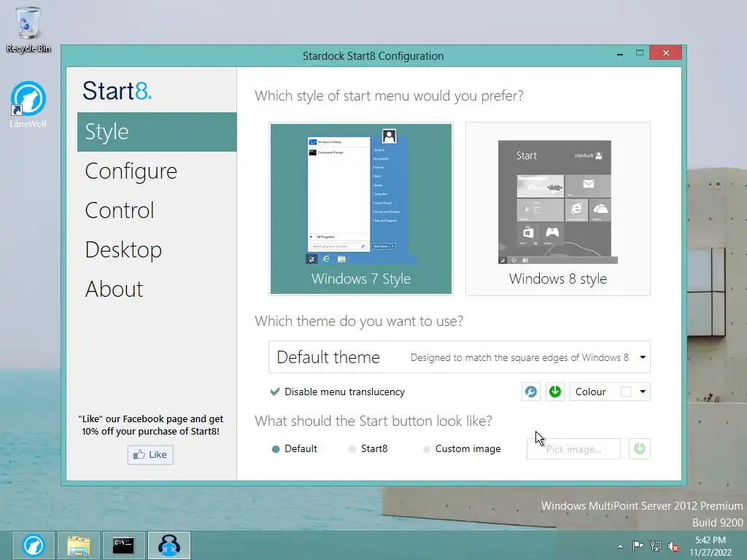
Task: Click the Stardock Start8 Configuration title text
Action: click(x=373, y=55)
